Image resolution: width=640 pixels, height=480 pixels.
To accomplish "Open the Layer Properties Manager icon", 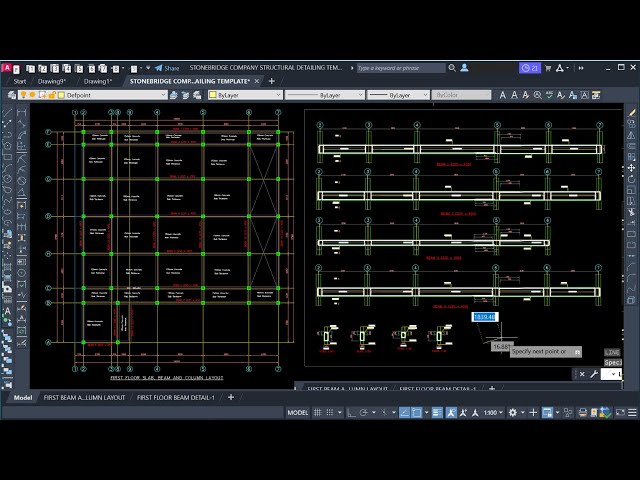I will pyautogui.click(x=12, y=95).
